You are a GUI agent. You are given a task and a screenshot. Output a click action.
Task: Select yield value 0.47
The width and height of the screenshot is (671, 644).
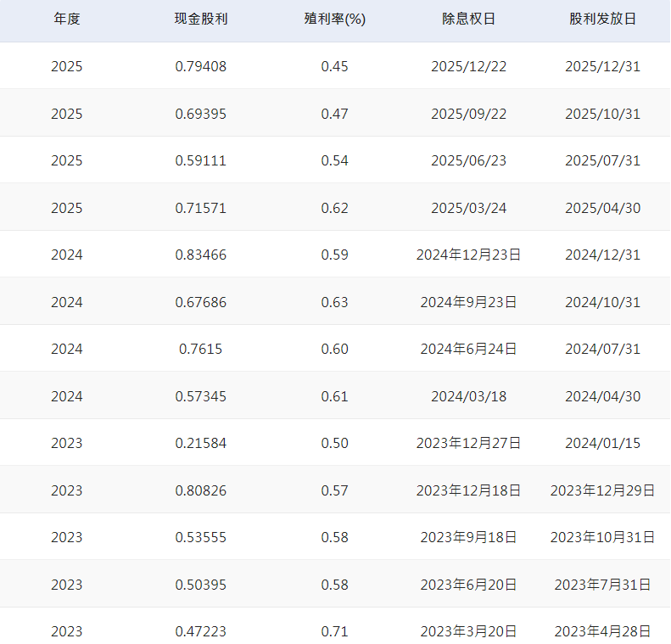[x=334, y=114]
